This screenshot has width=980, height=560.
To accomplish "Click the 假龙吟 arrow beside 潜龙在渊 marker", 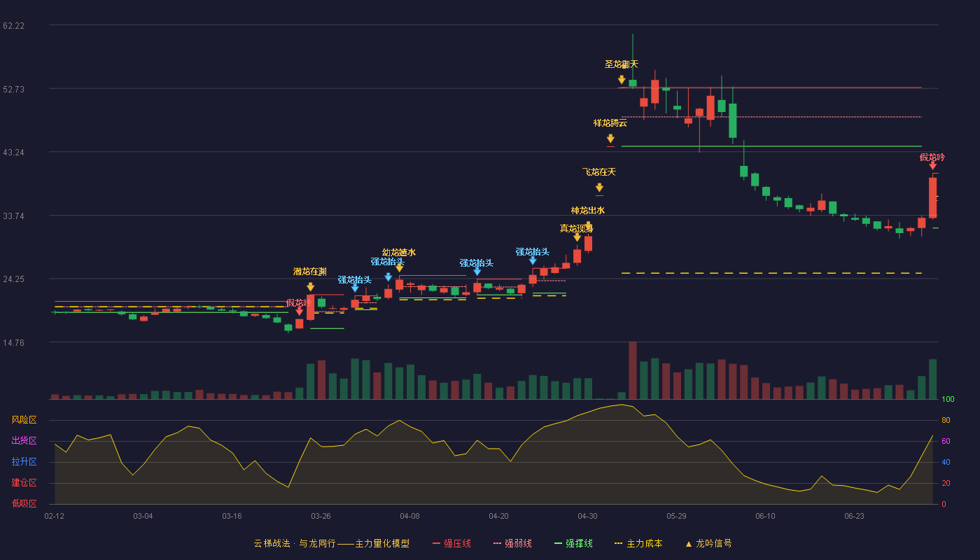I will click(299, 311).
